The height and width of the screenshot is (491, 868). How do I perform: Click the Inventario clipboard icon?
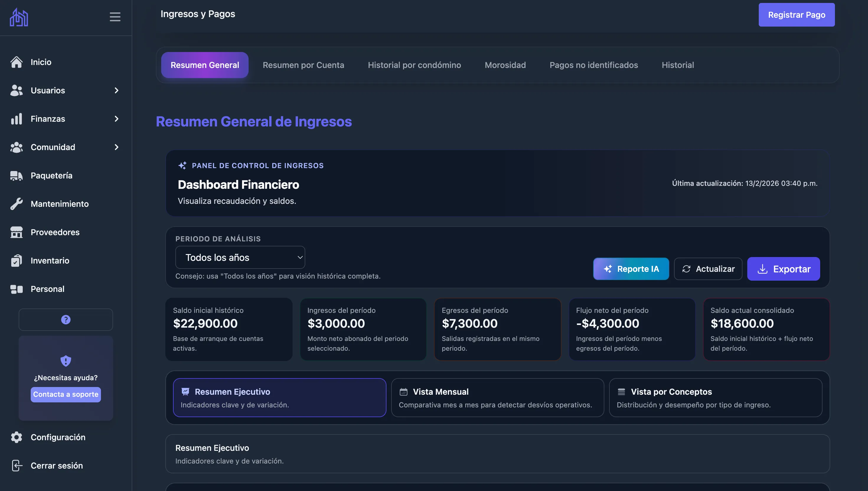tap(16, 260)
